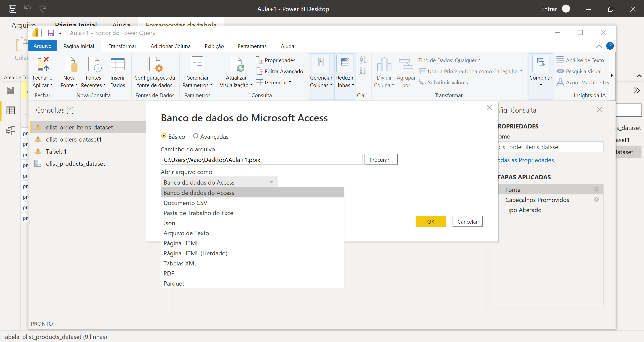Switch to report view in Power BI sidebar
Viewport: 644px width, 342px height.
[10, 90]
